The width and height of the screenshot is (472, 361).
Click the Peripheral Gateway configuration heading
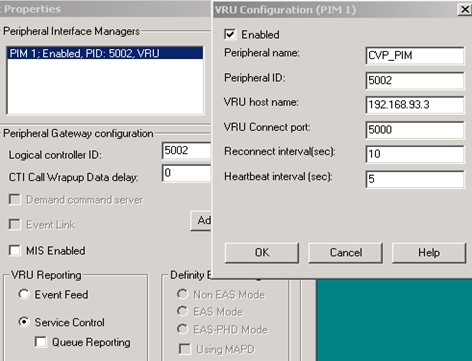point(78,133)
